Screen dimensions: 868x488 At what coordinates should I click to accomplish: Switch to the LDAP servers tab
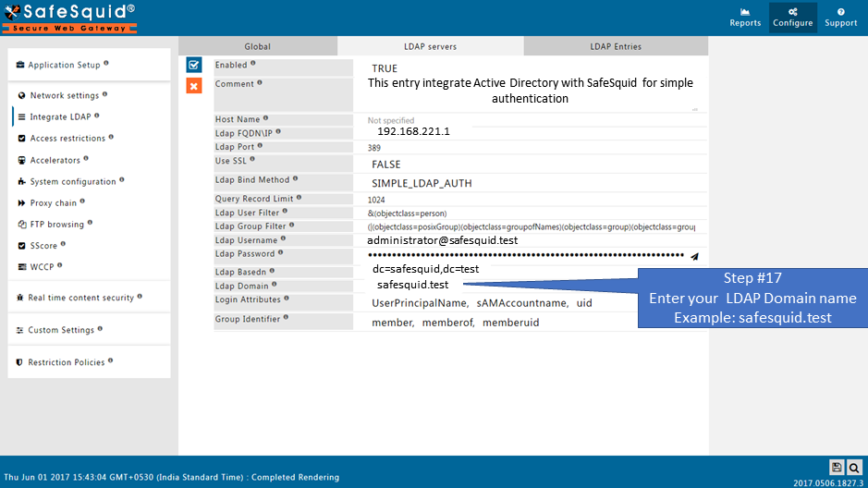(430, 46)
